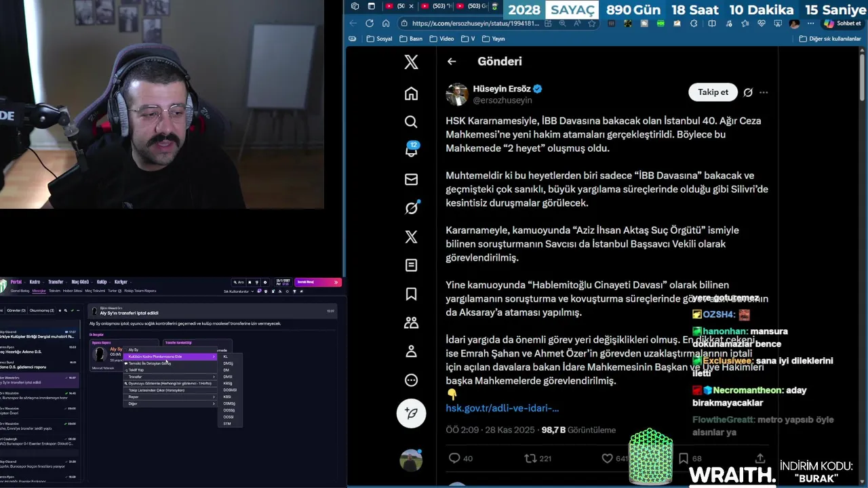The width and height of the screenshot is (868, 488).
Task: Open the X home icon in sidebar
Action: pyautogui.click(x=411, y=94)
